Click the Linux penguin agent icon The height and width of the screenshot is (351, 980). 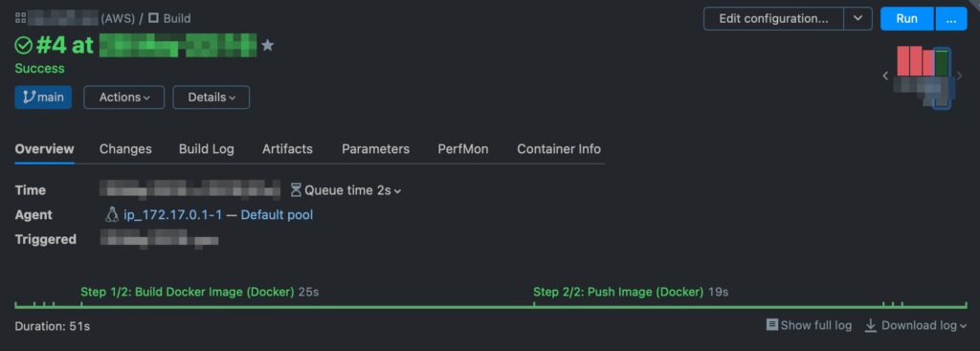tap(112, 215)
